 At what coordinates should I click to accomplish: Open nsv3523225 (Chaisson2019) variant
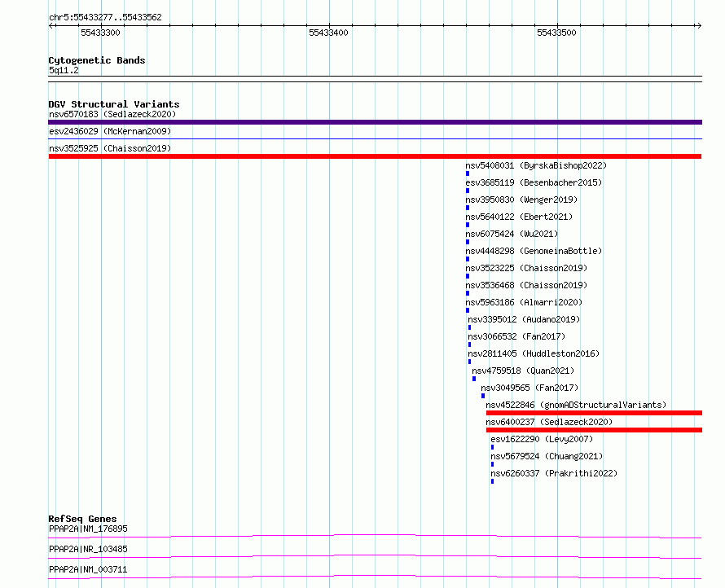tap(526, 268)
